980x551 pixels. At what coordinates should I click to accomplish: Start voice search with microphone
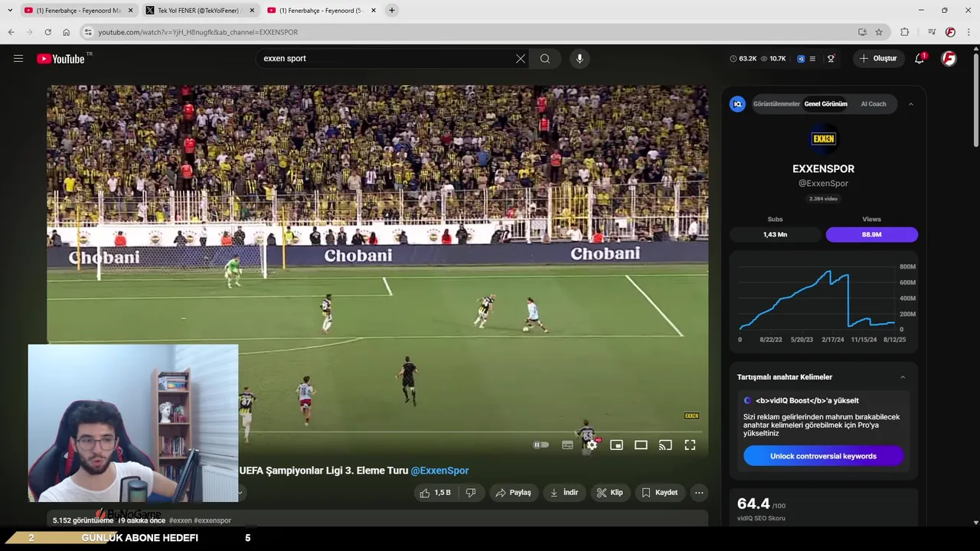tap(580, 58)
